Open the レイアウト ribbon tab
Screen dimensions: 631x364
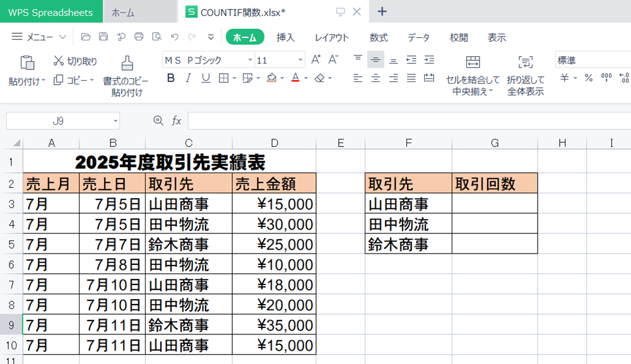[x=332, y=37]
